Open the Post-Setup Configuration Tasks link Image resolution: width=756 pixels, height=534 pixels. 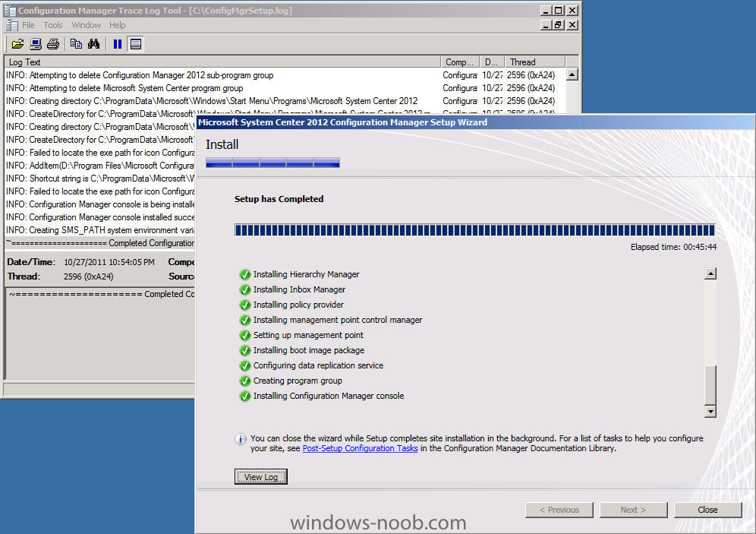point(360,448)
